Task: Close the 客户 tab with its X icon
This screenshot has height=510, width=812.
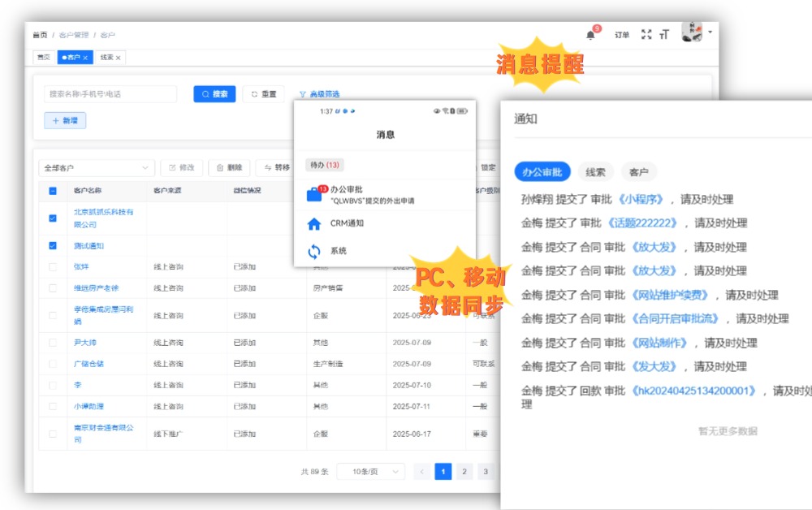Action: (x=85, y=58)
